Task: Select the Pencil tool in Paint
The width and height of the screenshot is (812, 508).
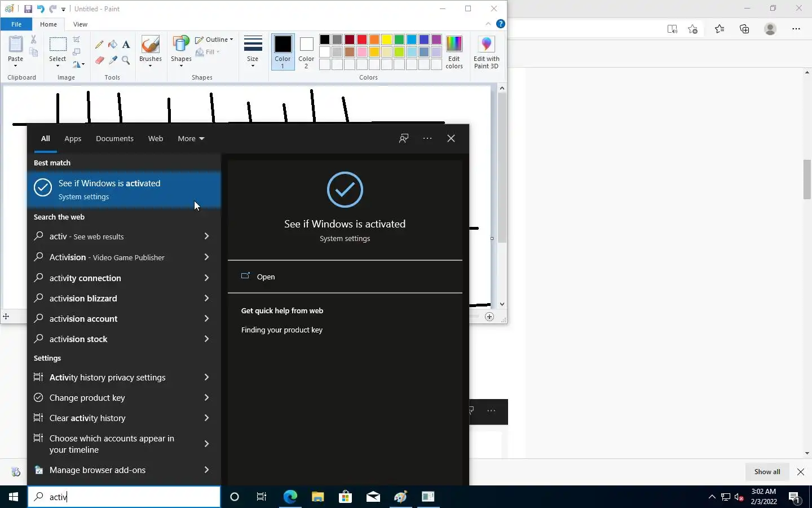Action: click(99, 45)
